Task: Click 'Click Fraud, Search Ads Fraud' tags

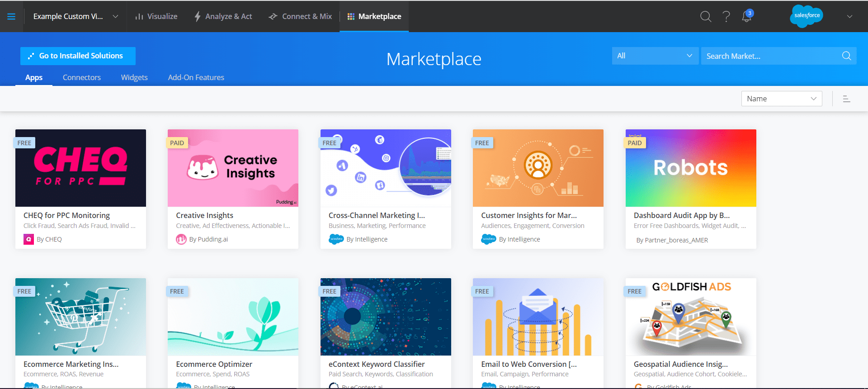Action: [x=80, y=226]
